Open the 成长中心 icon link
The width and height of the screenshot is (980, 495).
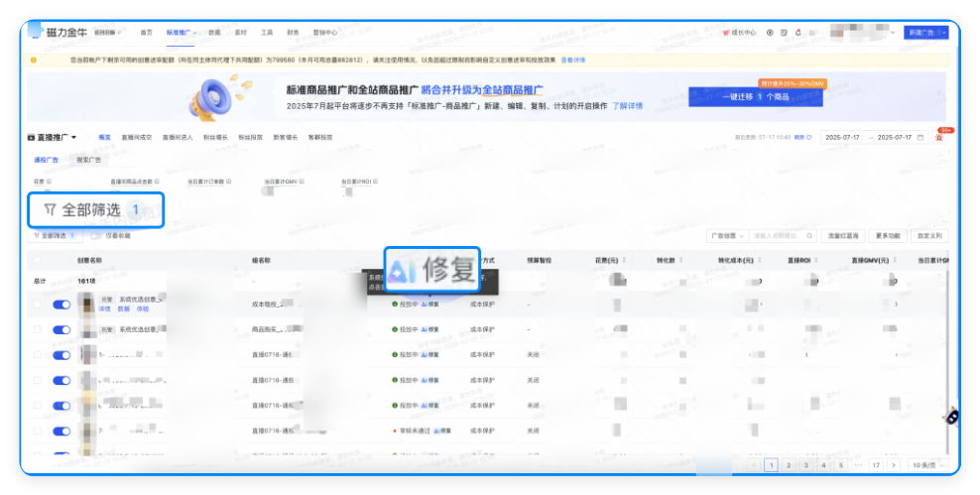pos(739,33)
